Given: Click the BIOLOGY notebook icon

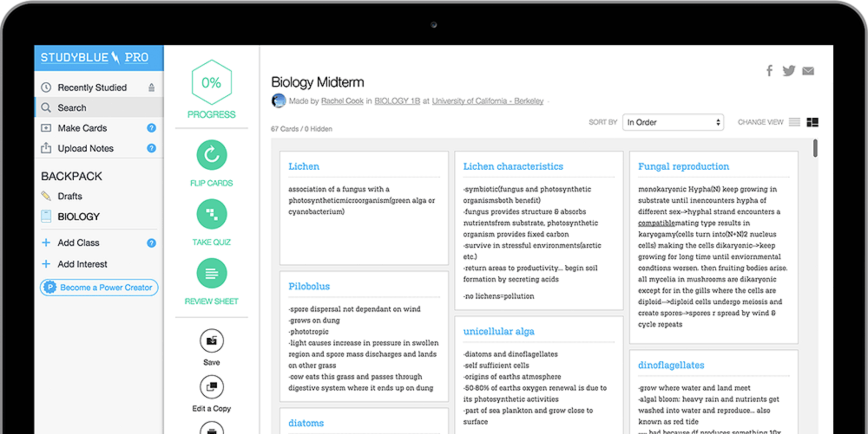Looking at the screenshot, I should coord(46,216).
